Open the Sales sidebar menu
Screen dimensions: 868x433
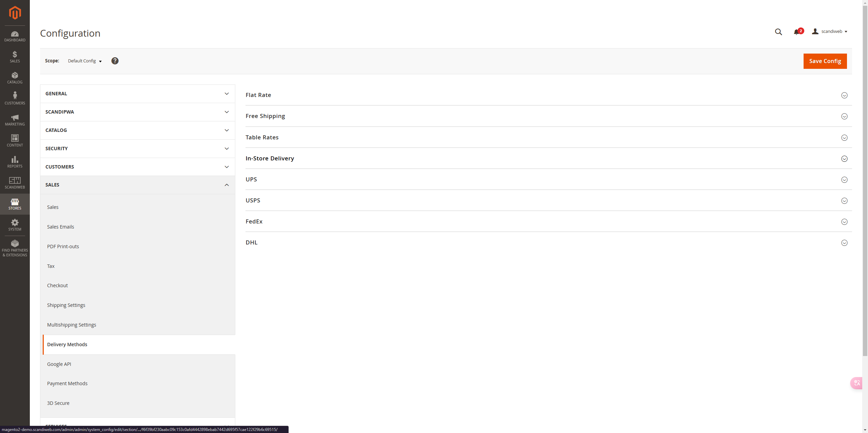pos(15,57)
